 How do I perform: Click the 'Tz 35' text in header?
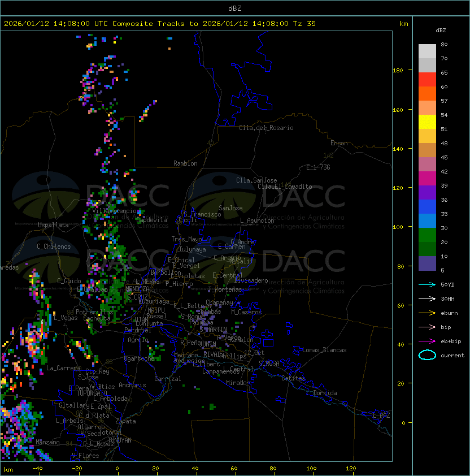(x=304, y=24)
